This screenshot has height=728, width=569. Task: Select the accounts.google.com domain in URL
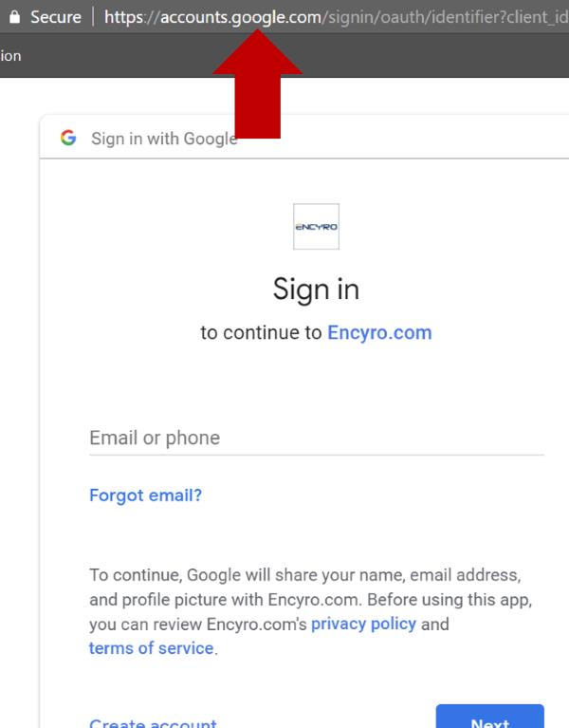pyautogui.click(x=240, y=17)
